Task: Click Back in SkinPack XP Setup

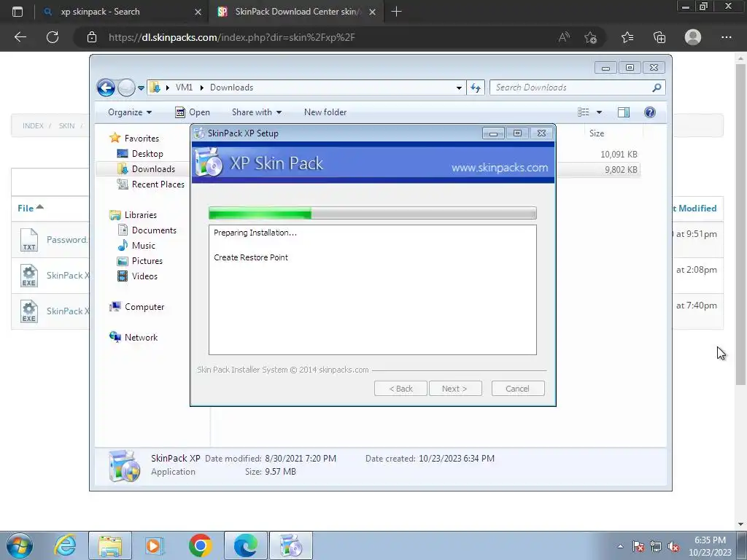Action: tap(400, 389)
